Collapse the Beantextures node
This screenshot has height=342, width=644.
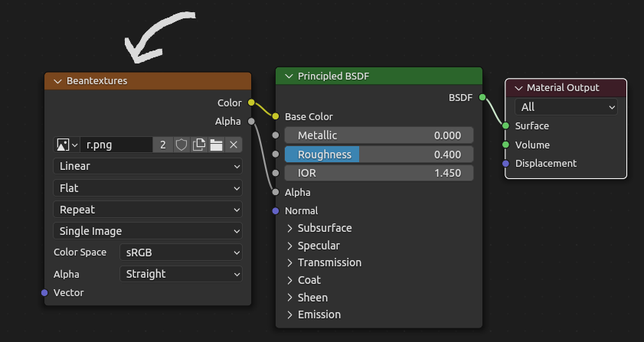click(x=57, y=81)
